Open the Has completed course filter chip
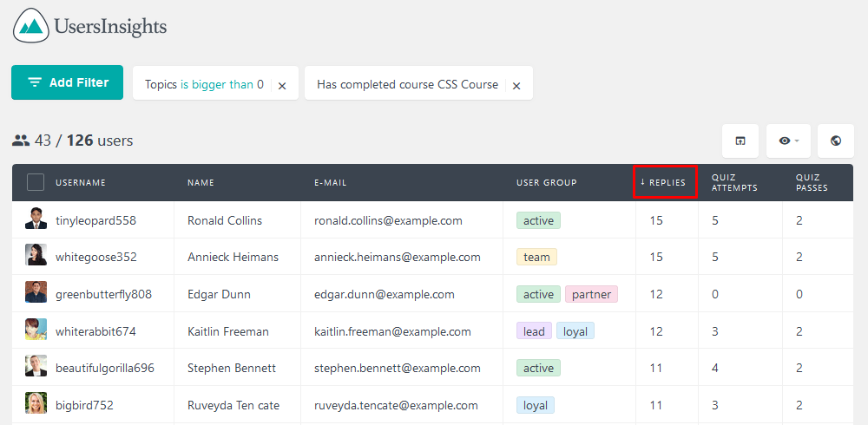 point(407,85)
